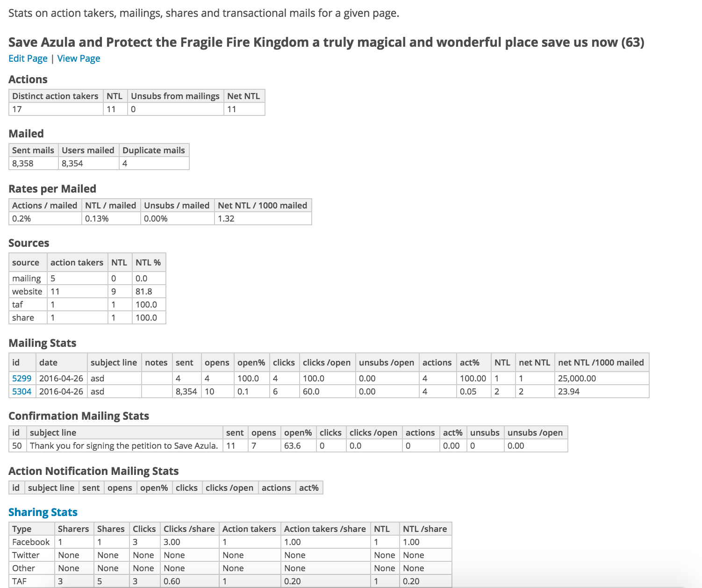Click the 'net NTL /1000 mailed' column header
The width and height of the screenshot is (702, 588).
(601, 362)
